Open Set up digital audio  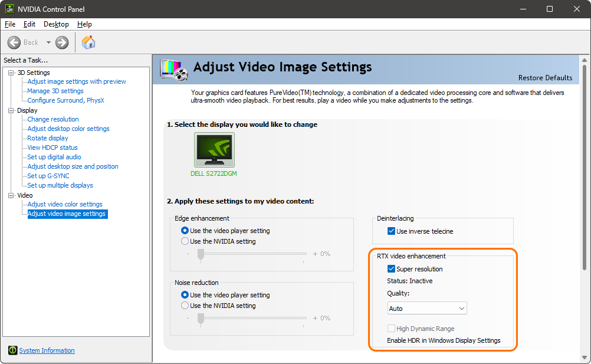54,157
